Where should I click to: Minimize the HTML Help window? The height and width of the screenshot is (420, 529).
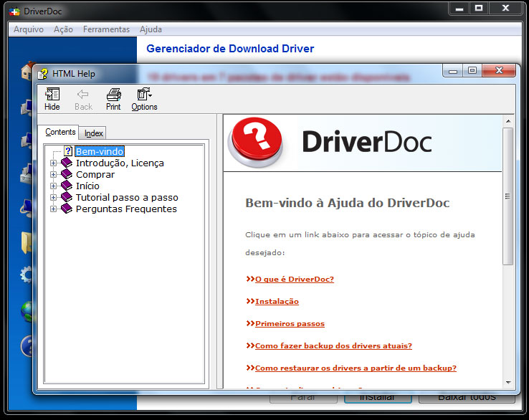pyautogui.click(x=453, y=70)
